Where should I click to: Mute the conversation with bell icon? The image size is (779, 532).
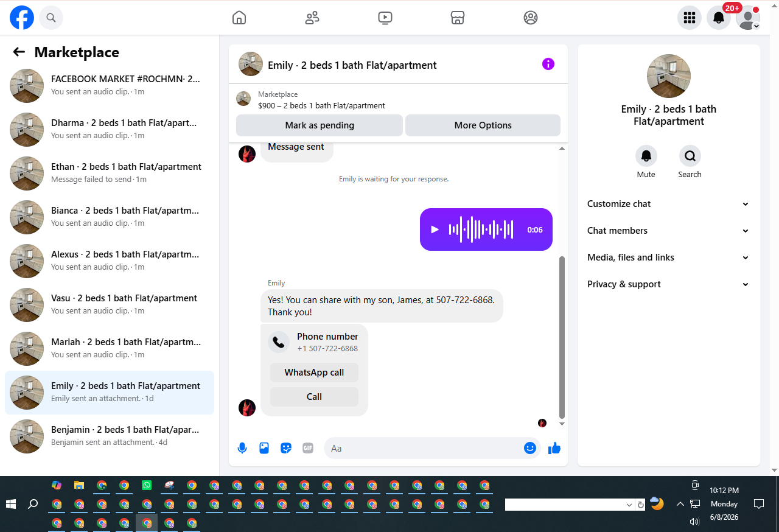646,156
